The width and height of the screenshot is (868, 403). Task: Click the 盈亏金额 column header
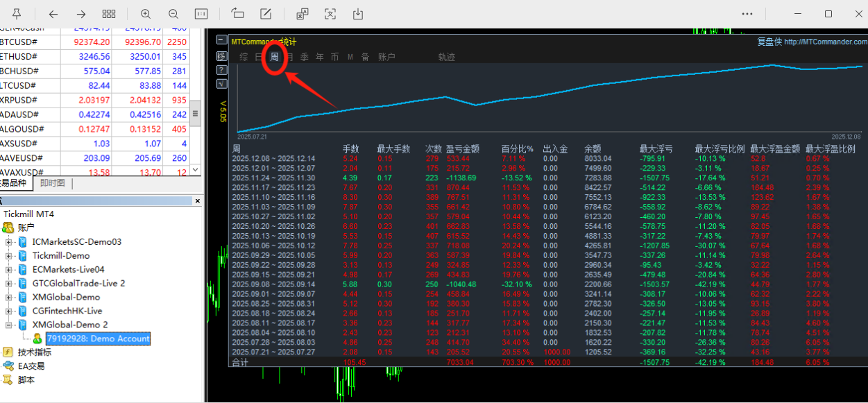click(462, 148)
